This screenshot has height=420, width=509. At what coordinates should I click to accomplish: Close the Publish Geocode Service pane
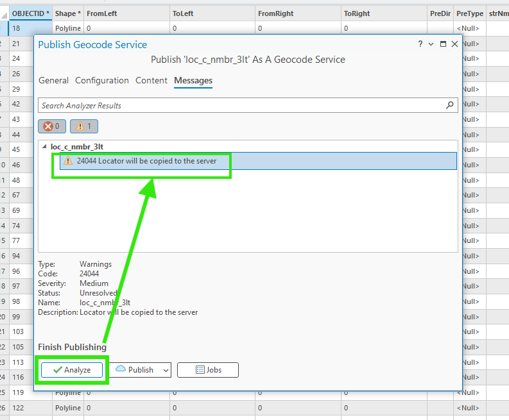(454, 44)
